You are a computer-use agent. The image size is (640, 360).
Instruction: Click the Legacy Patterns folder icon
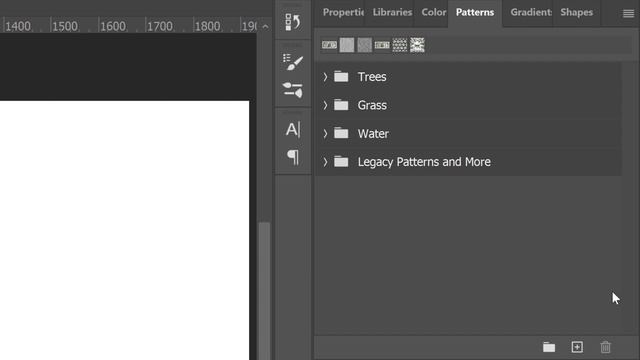[x=341, y=162]
